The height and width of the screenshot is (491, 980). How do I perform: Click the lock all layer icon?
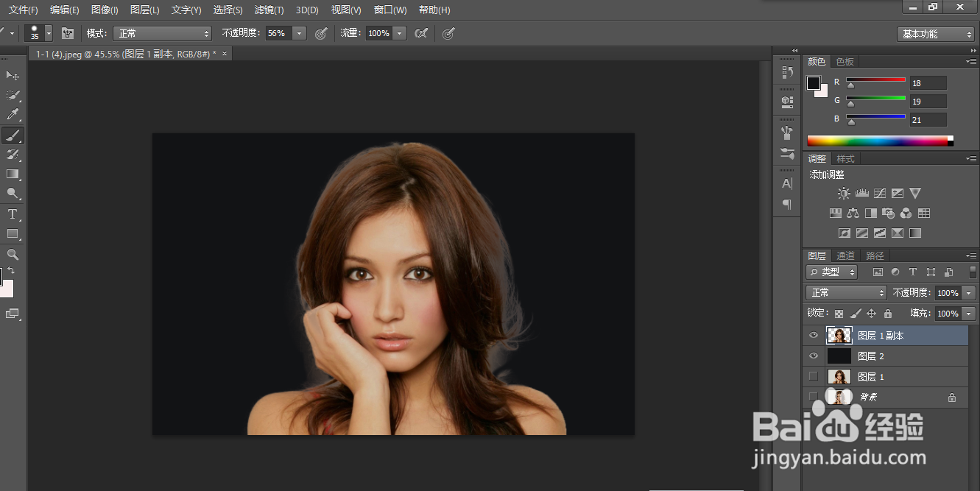click(x=887, y=314)
